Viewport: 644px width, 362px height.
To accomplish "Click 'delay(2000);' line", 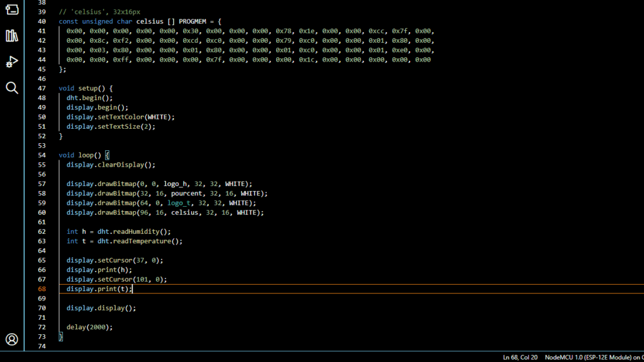I will 89,327.
